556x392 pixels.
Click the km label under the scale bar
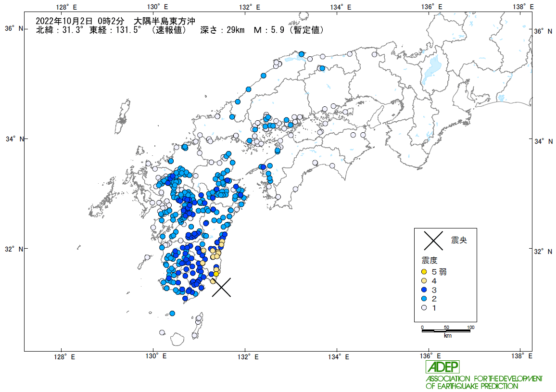(447, 336)
